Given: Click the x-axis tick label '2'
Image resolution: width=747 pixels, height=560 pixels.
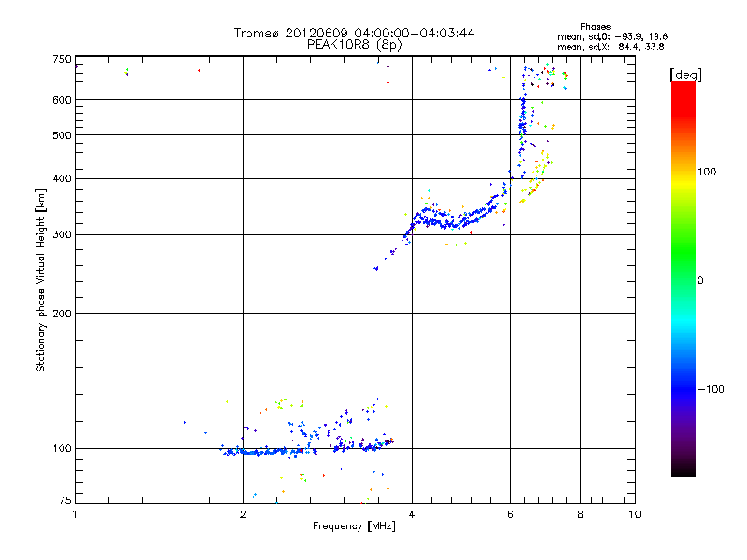Looking at the screenshot, I should click(243, 514).
